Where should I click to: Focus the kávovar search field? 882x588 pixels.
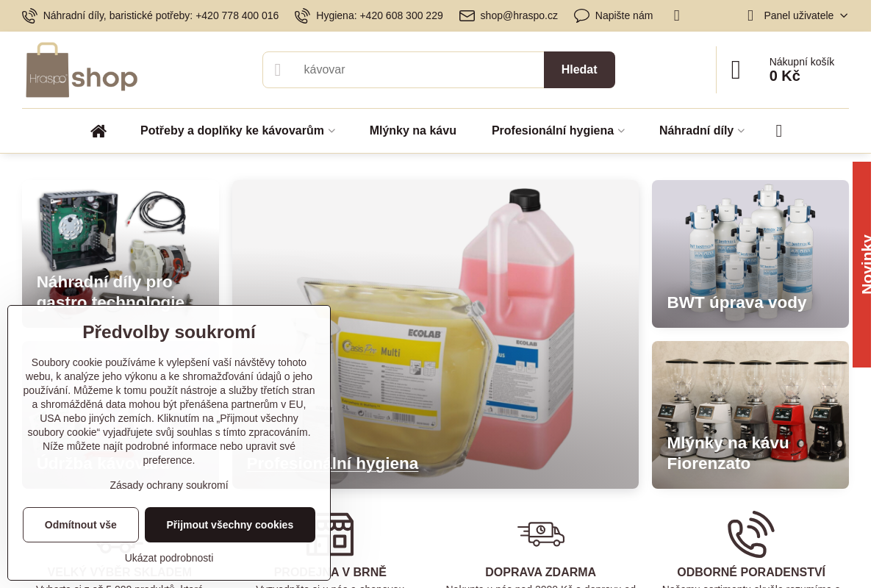point(404,70)
